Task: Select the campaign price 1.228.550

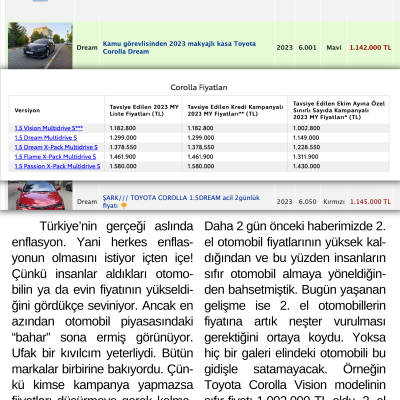Action: (x=306, y=147)
